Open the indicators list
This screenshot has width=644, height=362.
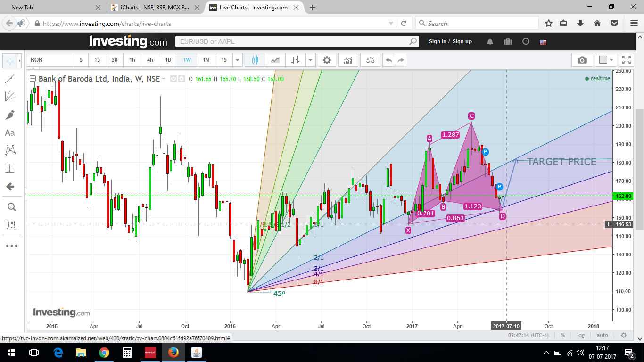tap(348, 60)
